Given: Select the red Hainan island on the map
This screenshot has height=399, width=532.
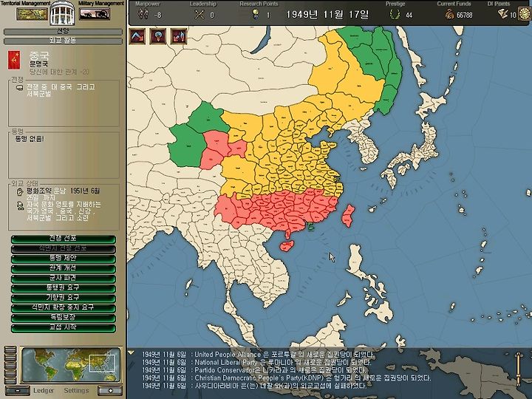Looking at the screenshot, I should coord(287,245).
